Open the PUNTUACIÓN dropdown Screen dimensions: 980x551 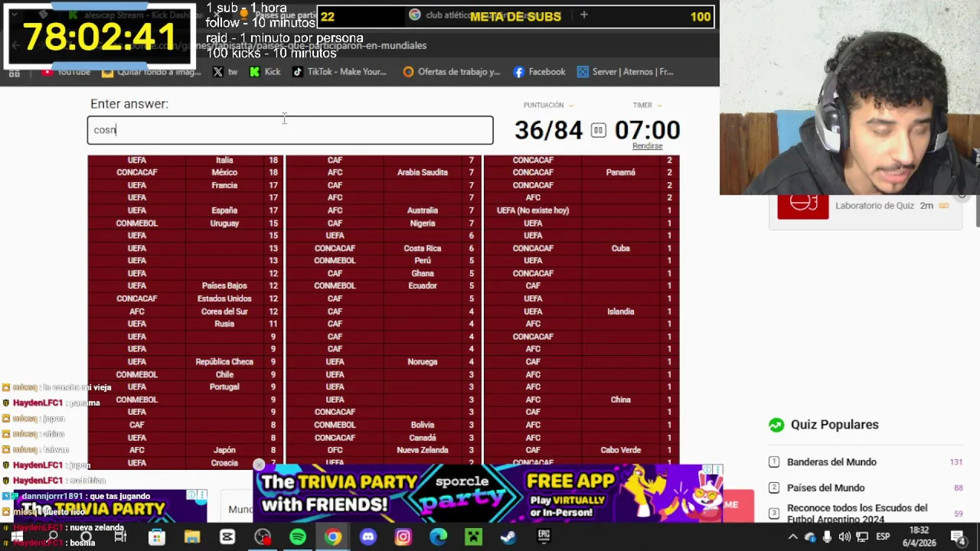click(548, 106)
